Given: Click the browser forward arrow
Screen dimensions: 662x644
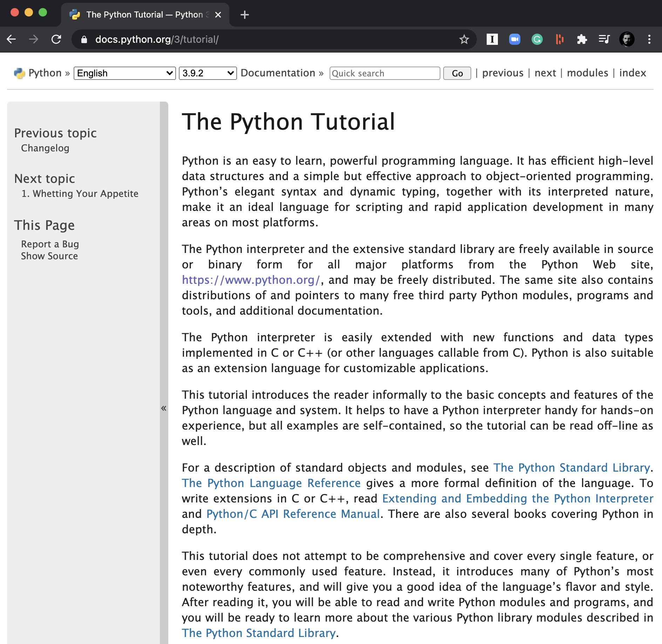Looking at the screenshot, I should tap(34, 39).
